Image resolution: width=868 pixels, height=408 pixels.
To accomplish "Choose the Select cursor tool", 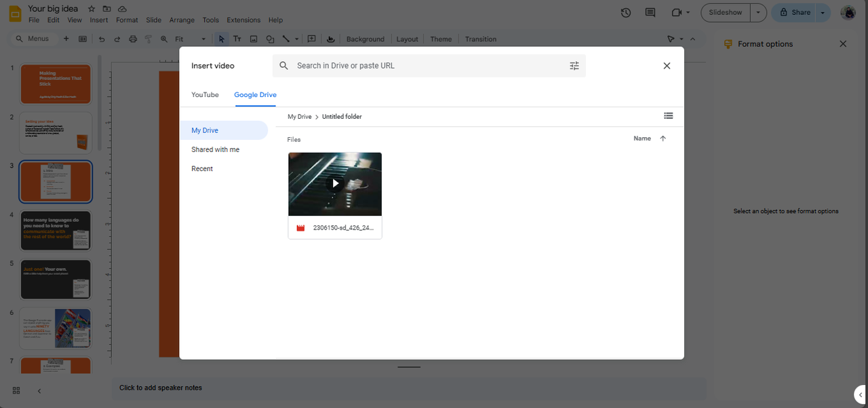I will [222, 39].
